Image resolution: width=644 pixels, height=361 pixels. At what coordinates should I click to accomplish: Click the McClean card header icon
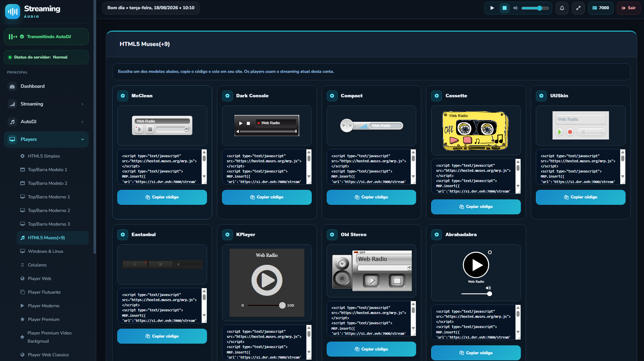123,96
